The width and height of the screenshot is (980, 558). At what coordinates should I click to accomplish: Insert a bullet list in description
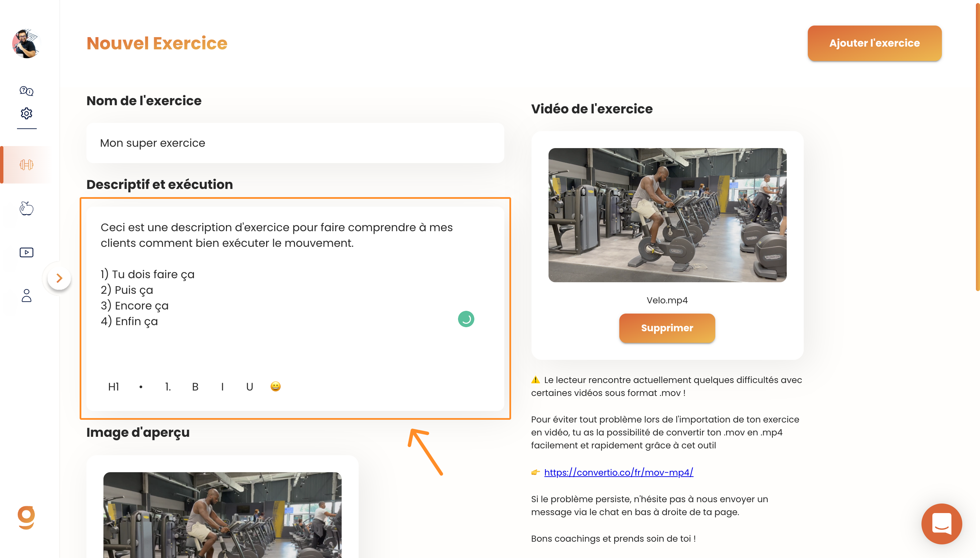[x=141, y=387]
